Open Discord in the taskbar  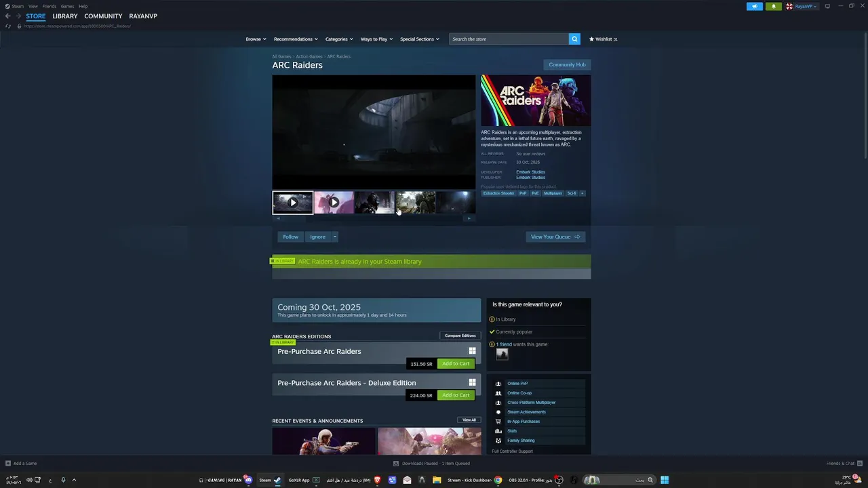pyautogui.click(x=248, y=480)
